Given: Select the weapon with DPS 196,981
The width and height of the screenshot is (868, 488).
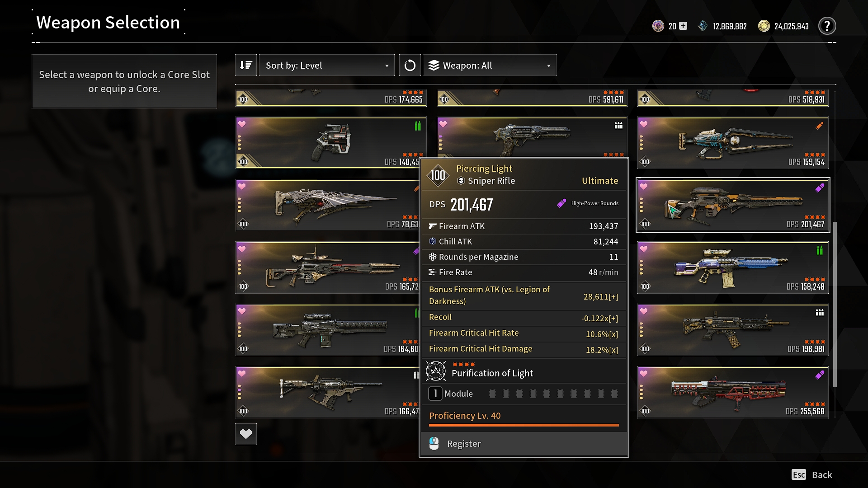Looking at the screenshot, I should click(x=733, y=330).
